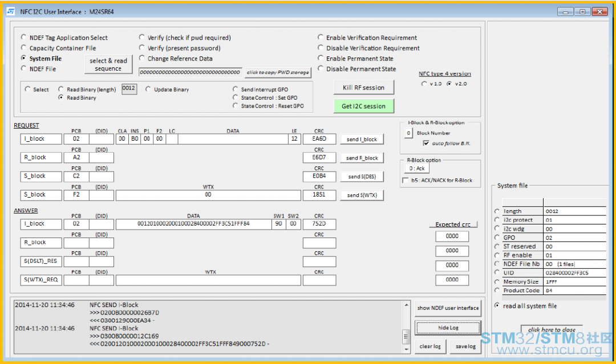
Task: Select Disable Verification Requirement
Action: point(321,47)
